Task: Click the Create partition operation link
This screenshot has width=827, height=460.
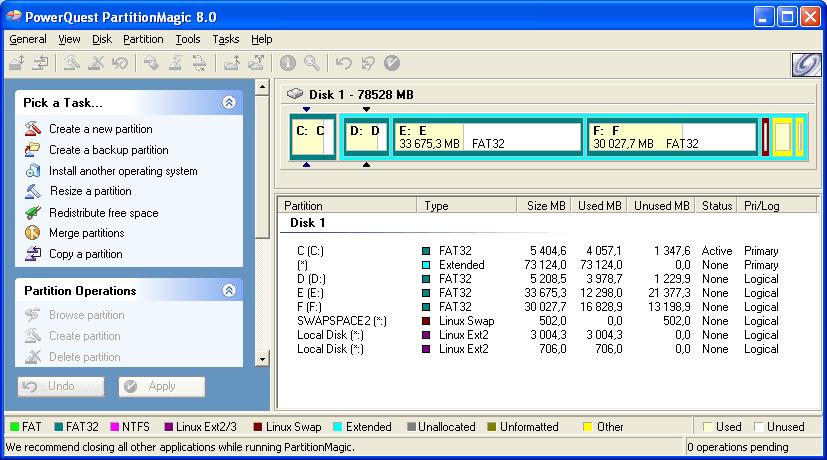Action: coord(84,336)
